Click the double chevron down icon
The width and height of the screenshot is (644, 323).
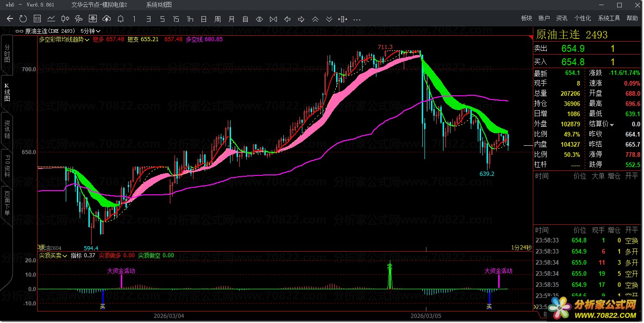[329, 19]
